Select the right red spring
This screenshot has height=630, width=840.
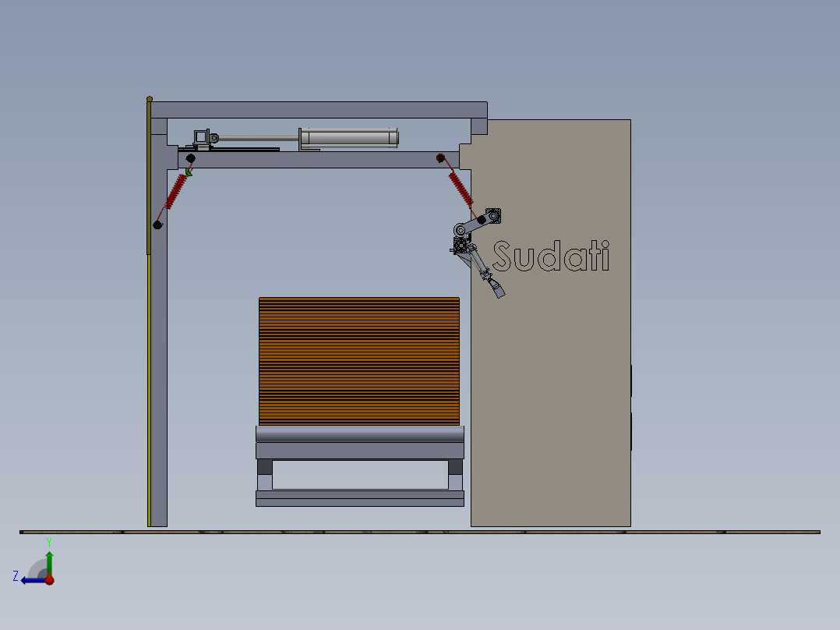[461, 189]
